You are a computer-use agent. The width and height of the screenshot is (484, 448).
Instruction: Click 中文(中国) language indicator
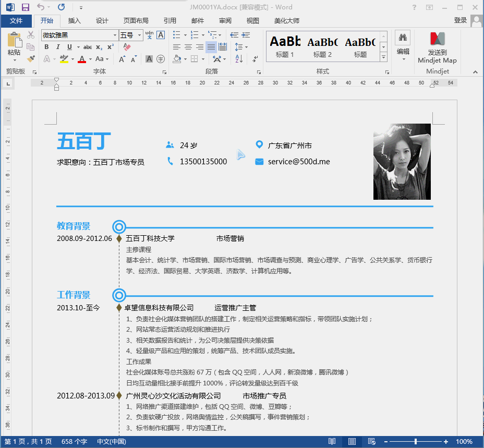112,442
